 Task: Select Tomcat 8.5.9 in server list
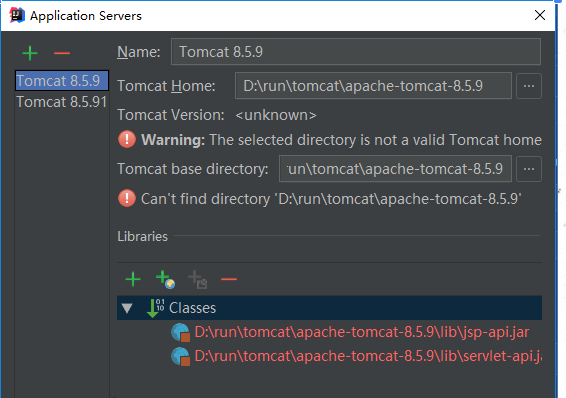[62, 80]
